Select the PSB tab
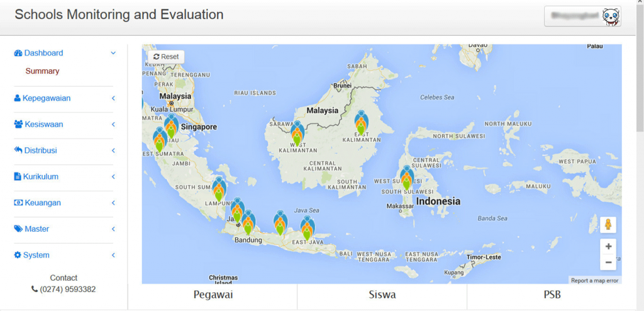The height and width of the screenshot is (311, 644). pyautogui.click(x=552, y=295)
